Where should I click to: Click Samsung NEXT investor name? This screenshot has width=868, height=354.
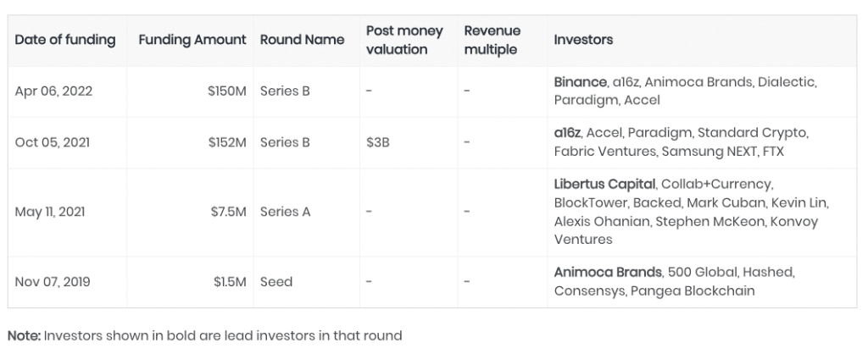[x=709, y=151]
